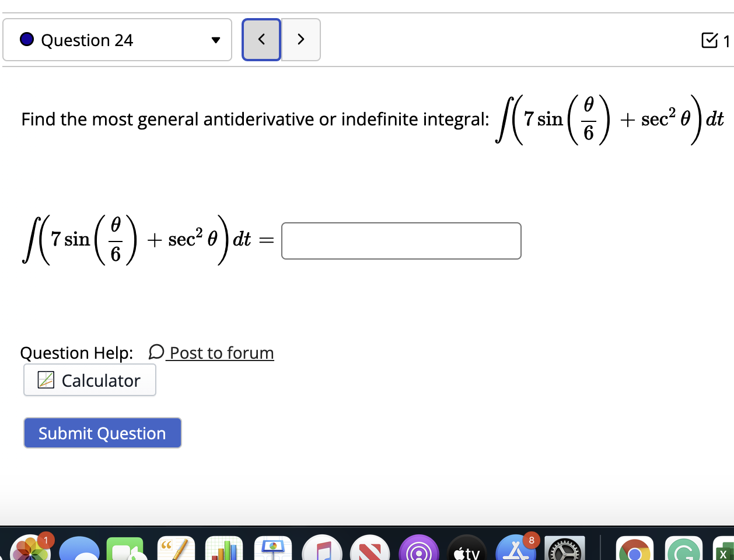Open Keynote from the dock
The image size is (734, 560).
273,548
